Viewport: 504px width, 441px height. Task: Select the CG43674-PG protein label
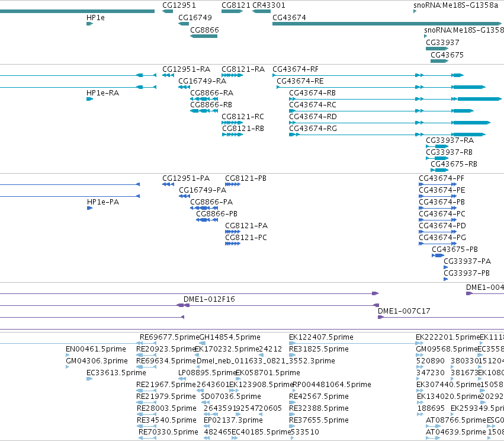click(442, 238)
